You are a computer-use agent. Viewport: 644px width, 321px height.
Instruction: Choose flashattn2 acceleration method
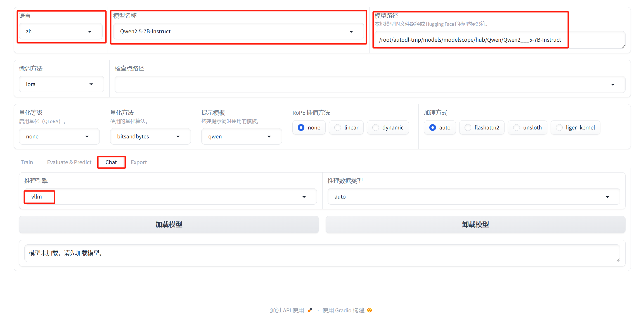[x=468, y=128]
